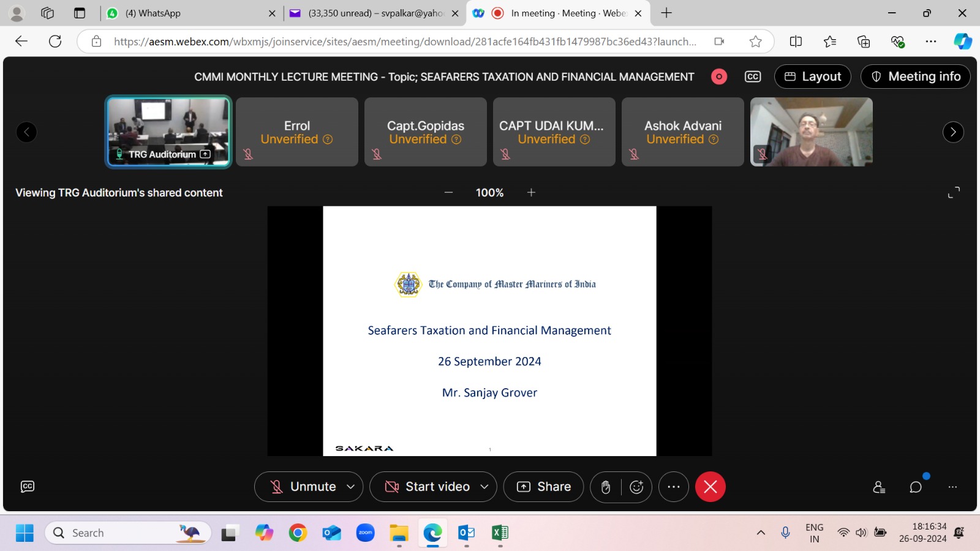Unmute the microphone
The width and height of the screenshot is (980, 551).
(303, 487)
